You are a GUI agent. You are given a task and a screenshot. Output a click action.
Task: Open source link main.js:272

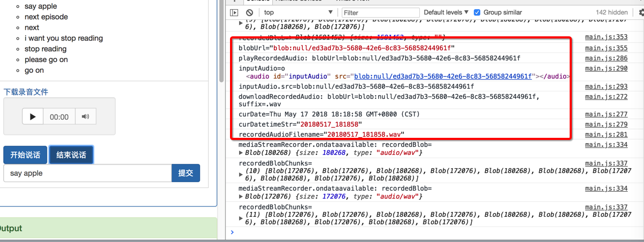coord(607,97)
